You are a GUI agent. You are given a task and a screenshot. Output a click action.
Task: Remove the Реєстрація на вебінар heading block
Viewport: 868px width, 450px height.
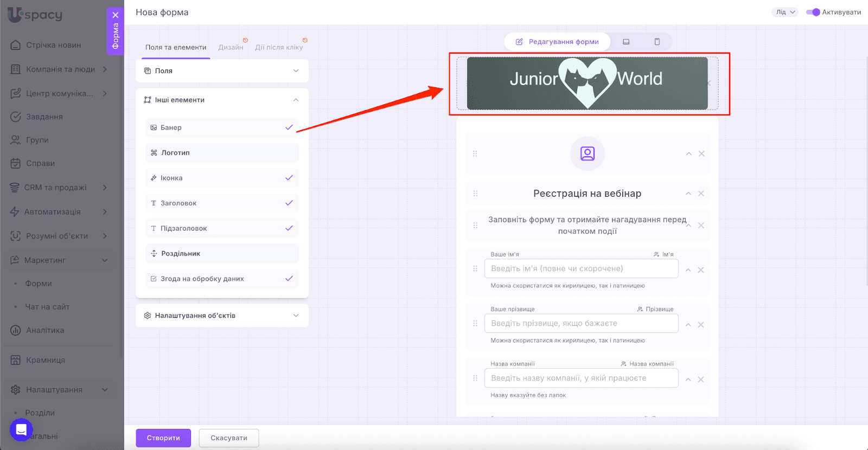(701, 194)
